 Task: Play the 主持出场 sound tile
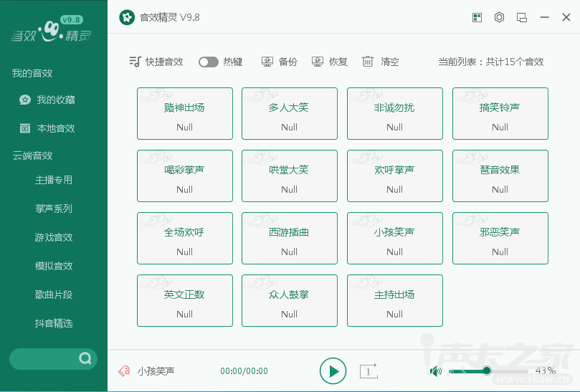(395, 301)
